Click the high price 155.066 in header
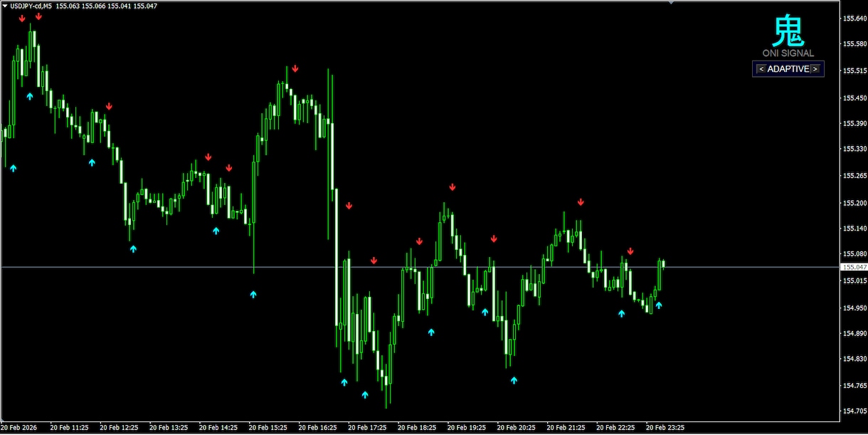This screenshot has width=868, height=435. pyautogui.click(x=94, y=6)
